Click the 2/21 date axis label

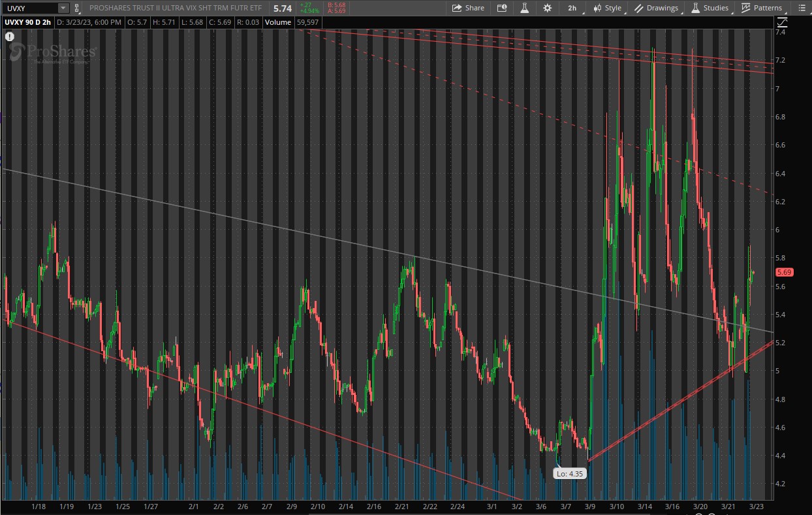(x=402, y=507)
